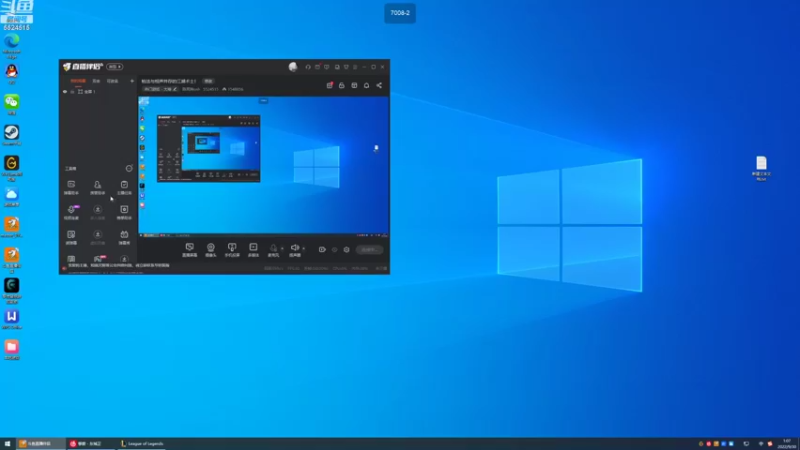Click the speaker icon in bottom toolbar

tap(294, 248)
